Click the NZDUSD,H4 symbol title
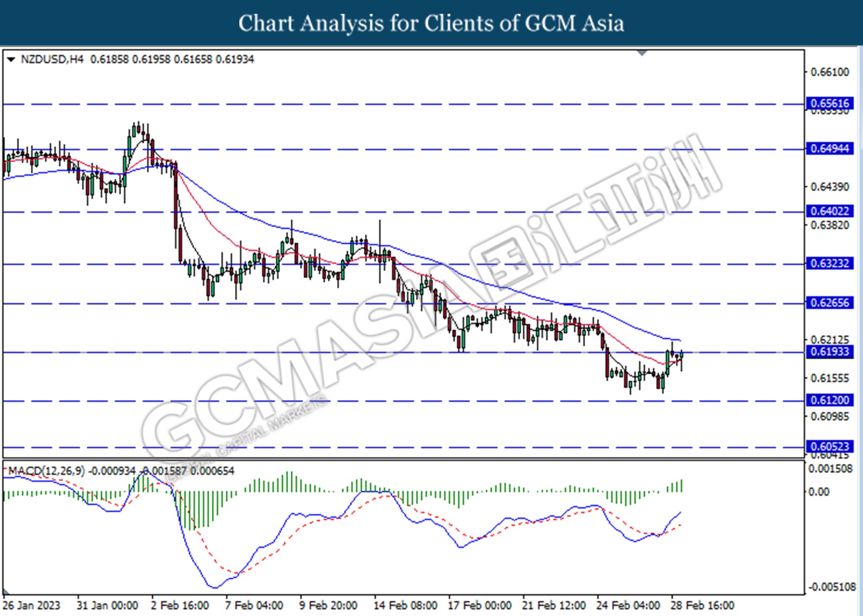863x616 pixels. click(52, 59)
